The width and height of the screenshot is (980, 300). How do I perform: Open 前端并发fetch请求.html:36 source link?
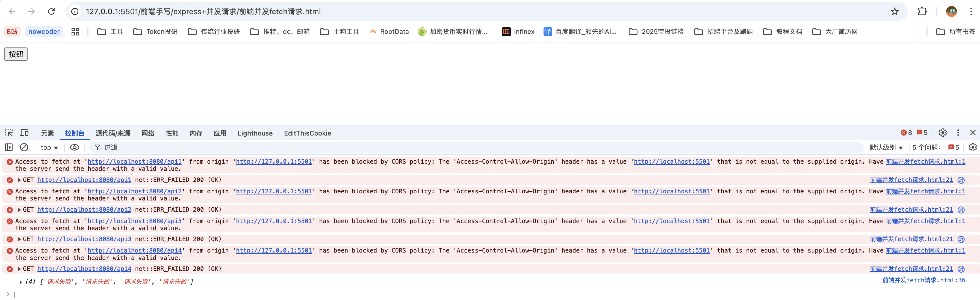click(924, 280)
